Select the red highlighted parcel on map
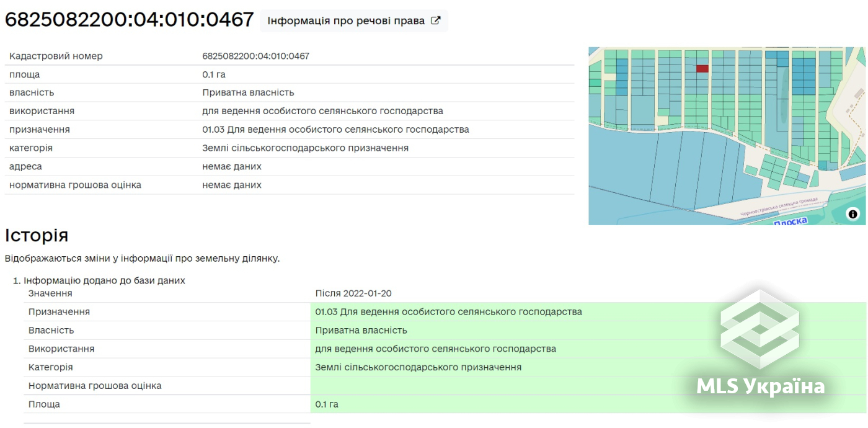Screen dimensions: 868x428 pyautogui.click(x=702, y=69)
